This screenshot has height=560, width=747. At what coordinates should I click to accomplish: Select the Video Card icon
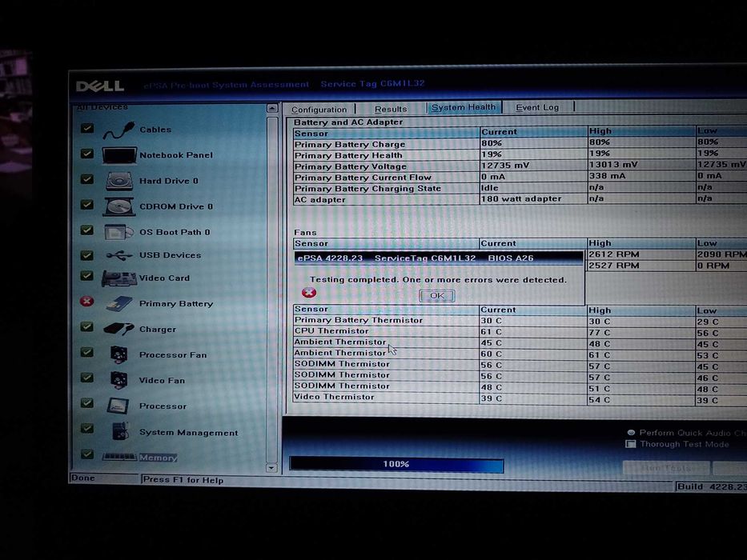pyautogui.click(x=119, y=278)
